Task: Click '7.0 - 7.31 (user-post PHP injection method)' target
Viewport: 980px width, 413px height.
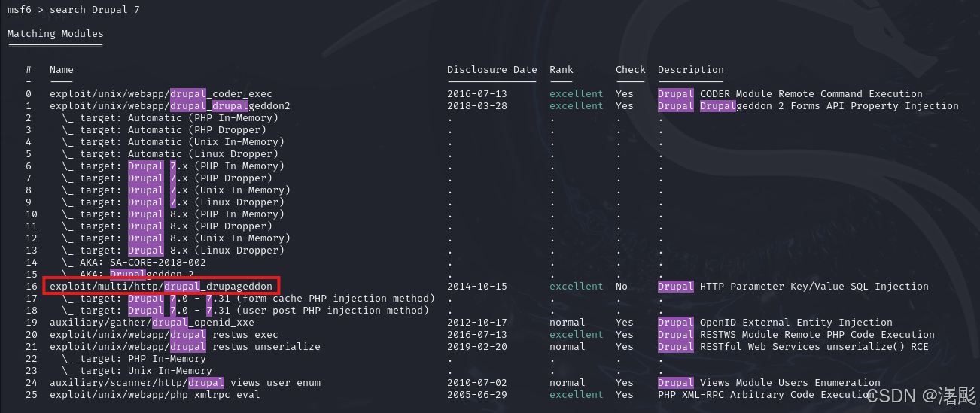Action: point(300,311)
